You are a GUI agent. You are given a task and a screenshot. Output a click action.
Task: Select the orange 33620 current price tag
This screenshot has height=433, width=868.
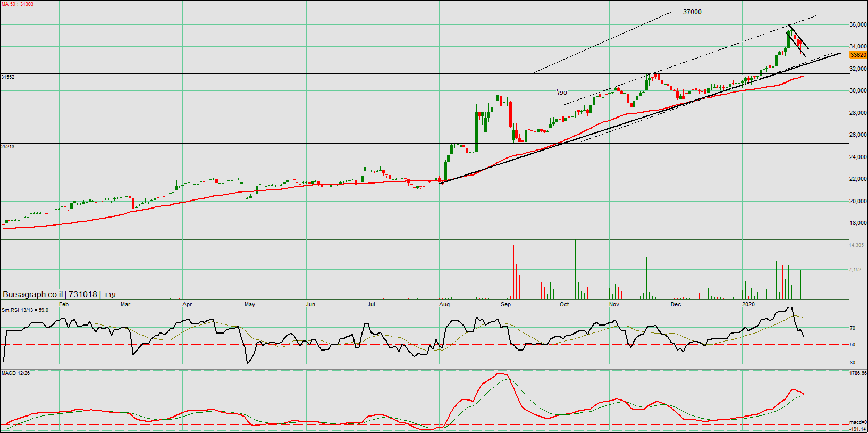[858, 55]
